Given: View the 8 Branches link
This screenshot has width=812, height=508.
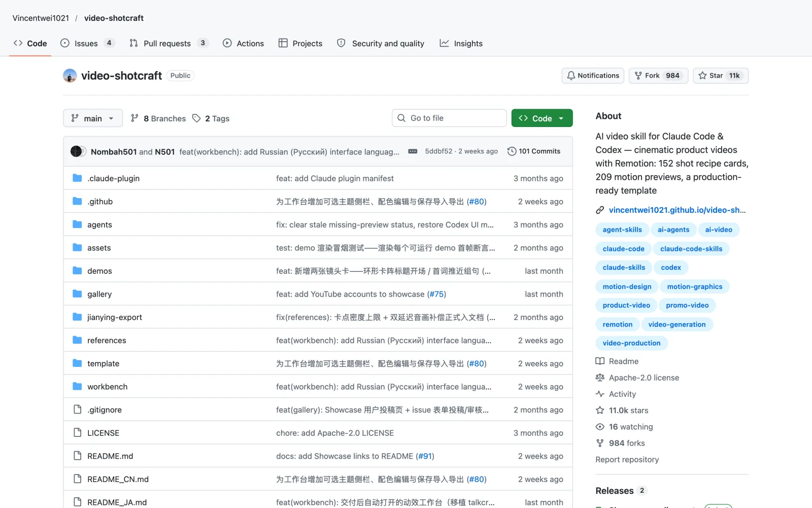Looking at the screenshot, I should 158,118.
